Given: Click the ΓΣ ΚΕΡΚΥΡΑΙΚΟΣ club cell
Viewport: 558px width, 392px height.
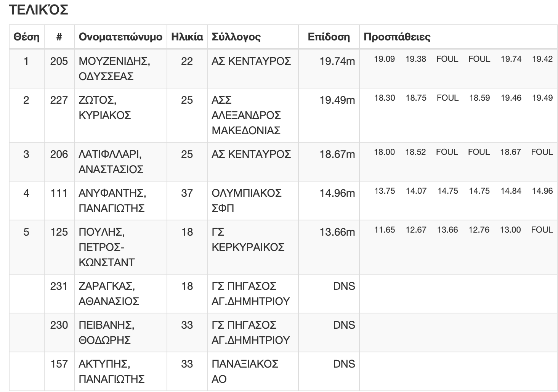Looking at the screenshot, I should pos(248,239).
